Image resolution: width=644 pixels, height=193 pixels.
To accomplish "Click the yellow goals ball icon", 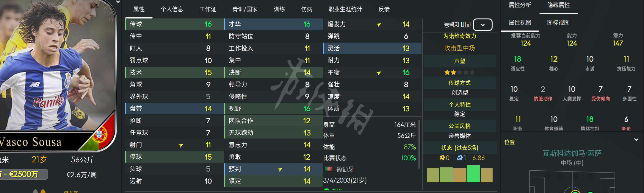I will 442,158.
